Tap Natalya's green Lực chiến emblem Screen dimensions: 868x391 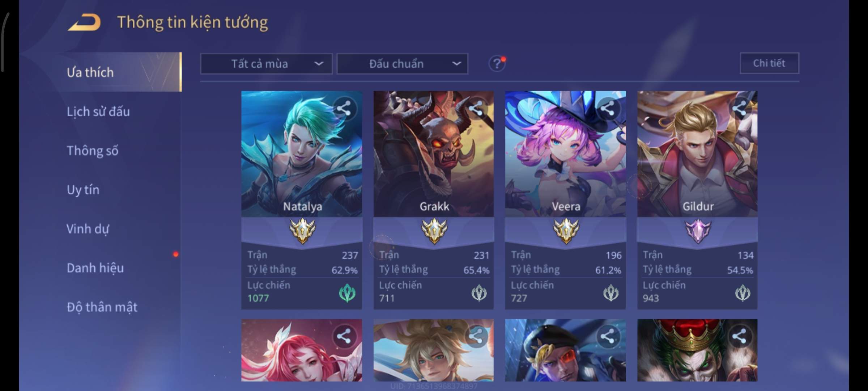[x=347, y=293]
